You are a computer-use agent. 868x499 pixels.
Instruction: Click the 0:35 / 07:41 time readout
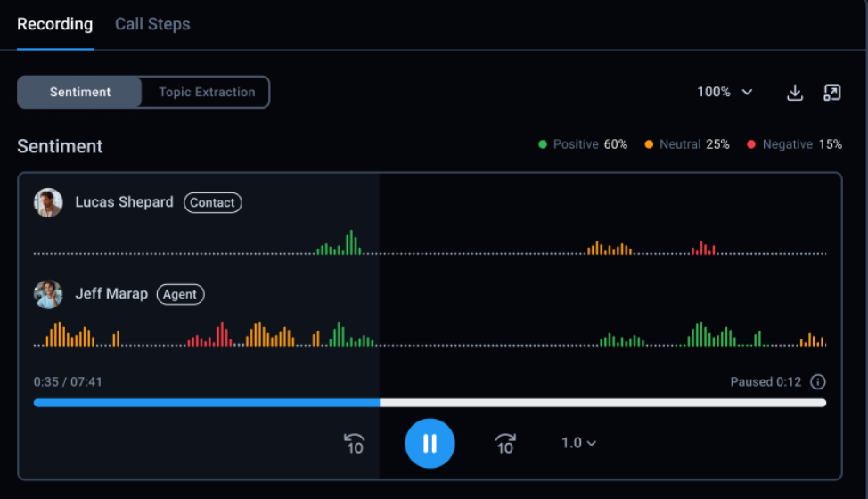tap(68, 381)
